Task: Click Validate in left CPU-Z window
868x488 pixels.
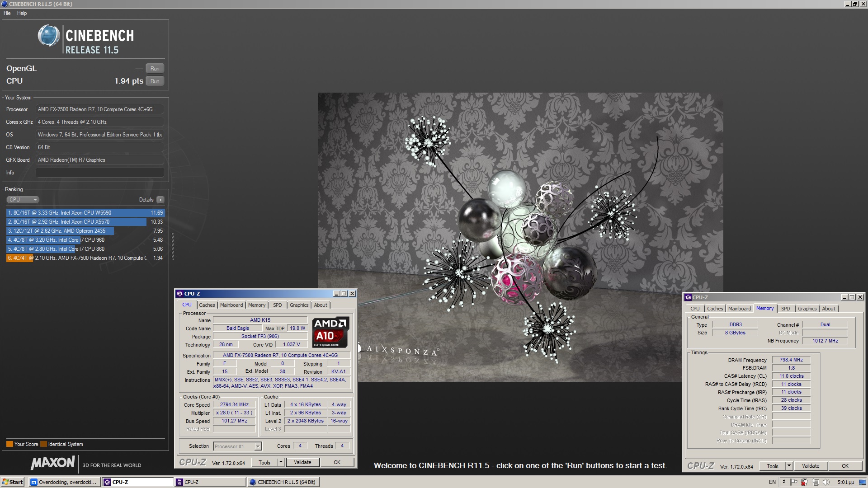Action: pos(302,462)
